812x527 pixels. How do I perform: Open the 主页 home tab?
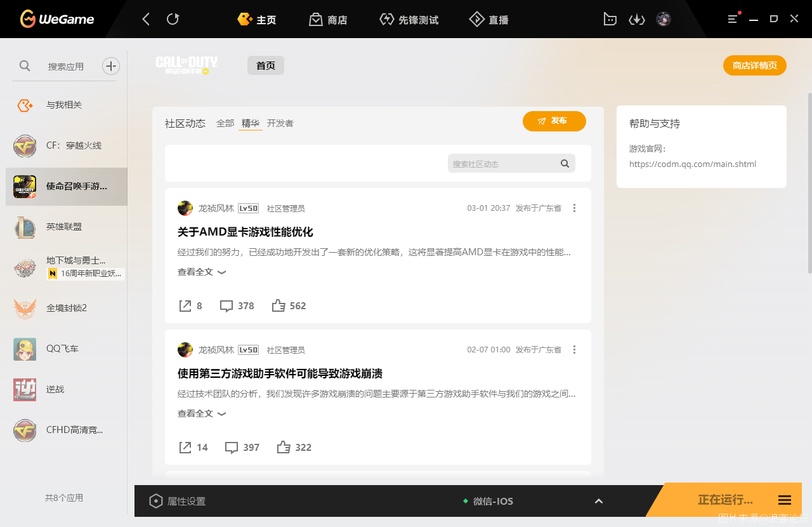tap(256, 20)
